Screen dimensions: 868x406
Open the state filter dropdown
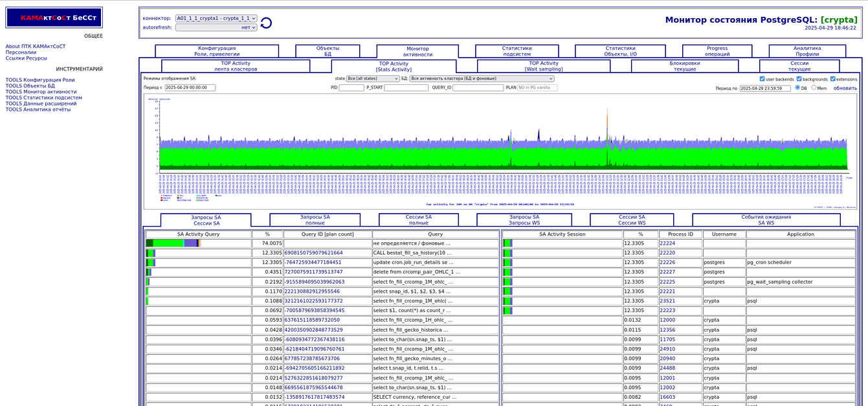[x=373, y=79]
